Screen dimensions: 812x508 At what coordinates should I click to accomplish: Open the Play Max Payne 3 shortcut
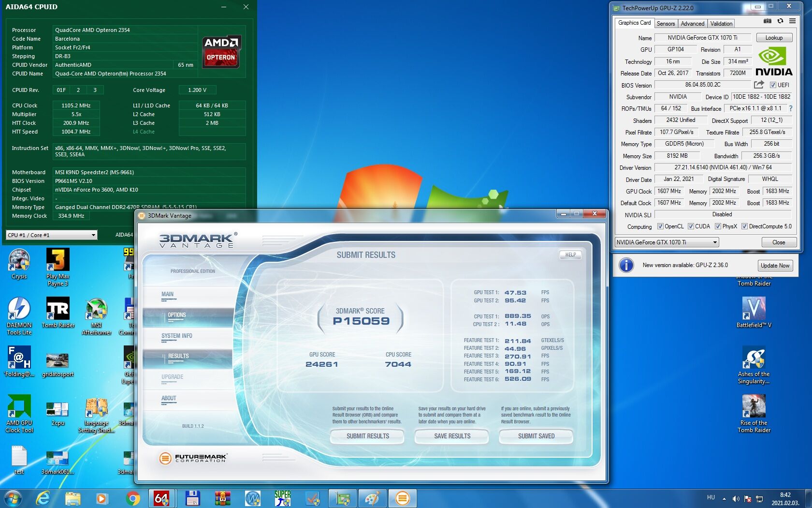tap(58, 268)
